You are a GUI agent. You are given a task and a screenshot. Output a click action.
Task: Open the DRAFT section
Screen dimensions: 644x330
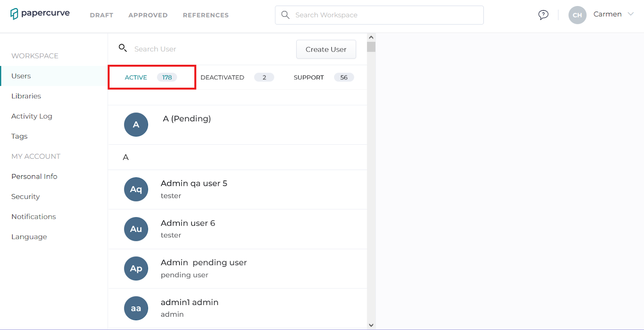coord(101,15)
